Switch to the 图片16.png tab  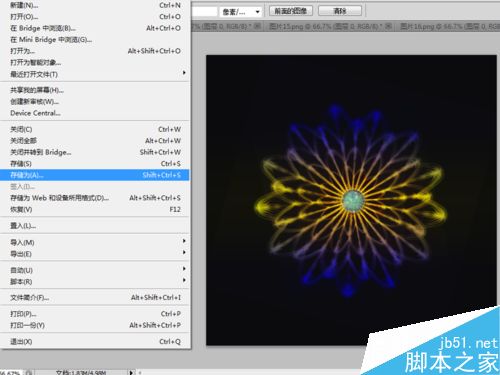[448, 26]
